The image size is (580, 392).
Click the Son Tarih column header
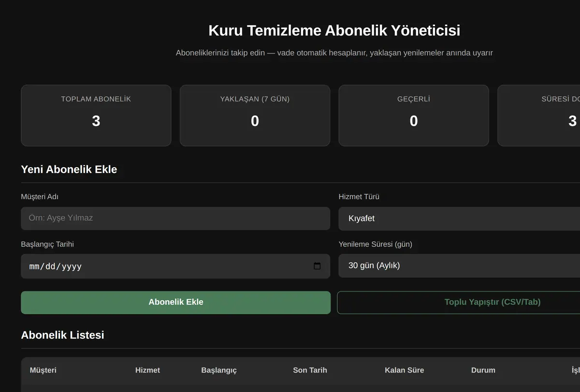coord(310,370)
